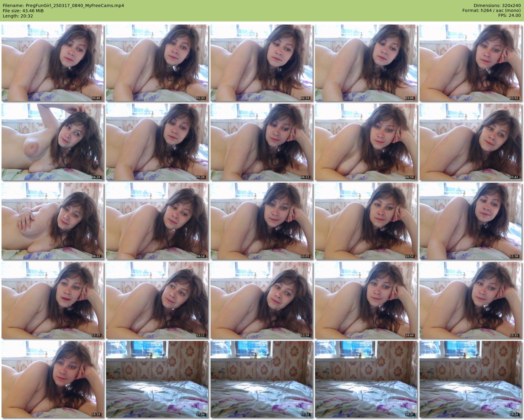Select the last thumbnail at 19:24
Viewport: 524px width, 420px height.
(x=471, y=379)
